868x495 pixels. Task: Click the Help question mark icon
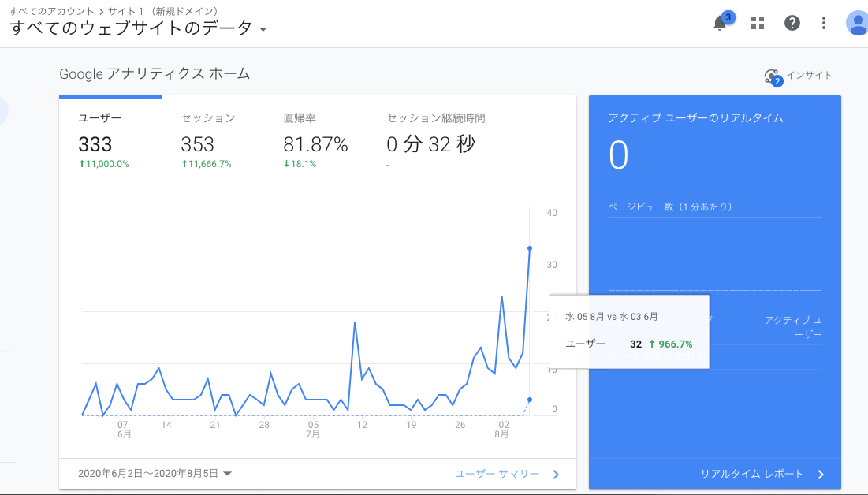791,23
